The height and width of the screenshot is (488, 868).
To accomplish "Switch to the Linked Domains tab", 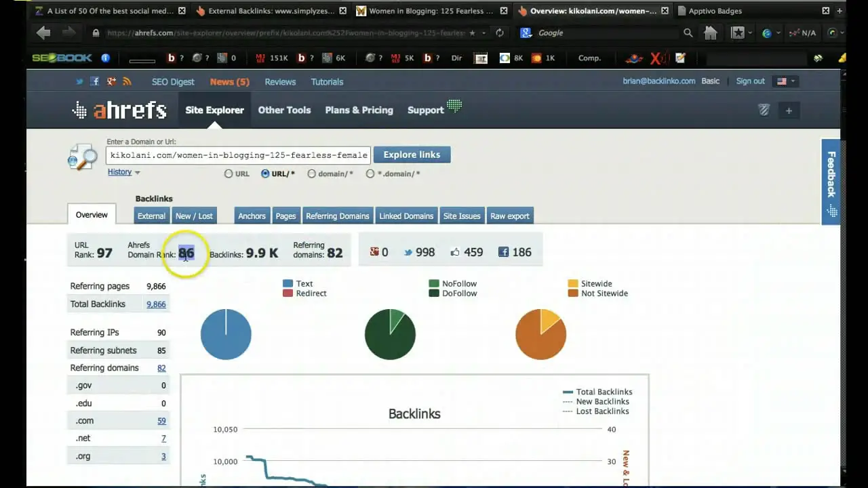I will (406, 216).
